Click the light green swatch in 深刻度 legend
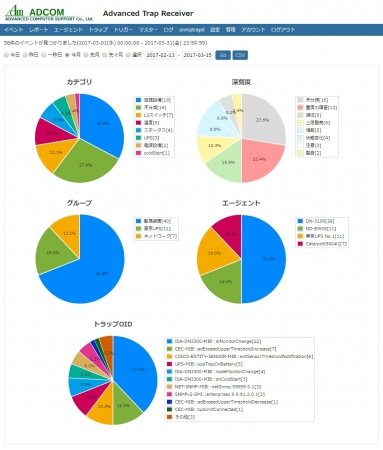Screen dimensions: 383x450 pyautogui.click(x=300, y=115)
